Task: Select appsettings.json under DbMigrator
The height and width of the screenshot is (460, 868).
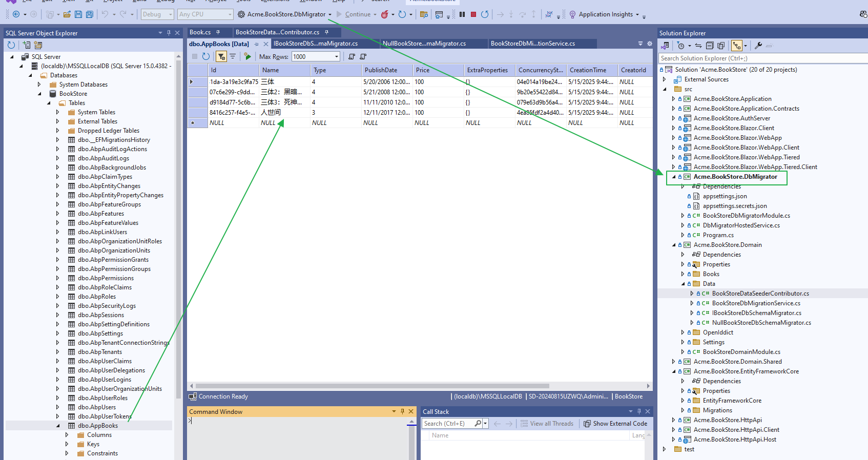Action: coord(725,196)
